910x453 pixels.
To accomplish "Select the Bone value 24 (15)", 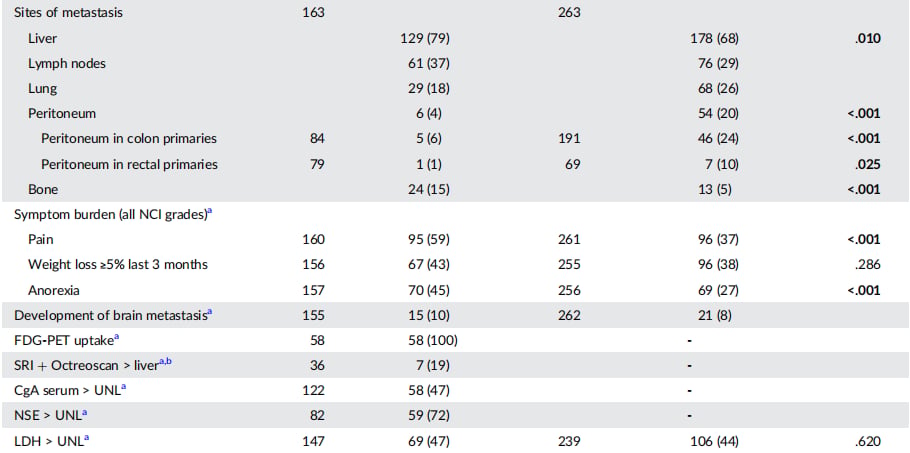I will pos(429,190).
